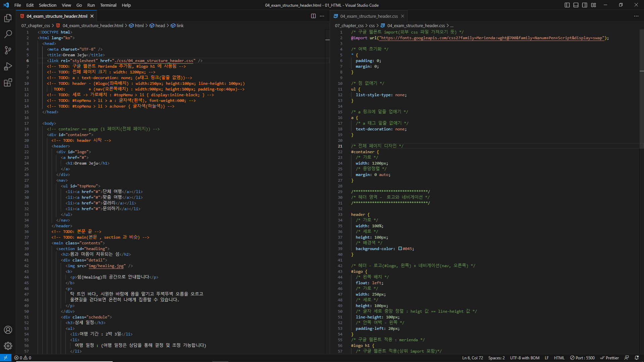Open More Actions menu of left editor
644x362 pixels.
click(322, 16)
